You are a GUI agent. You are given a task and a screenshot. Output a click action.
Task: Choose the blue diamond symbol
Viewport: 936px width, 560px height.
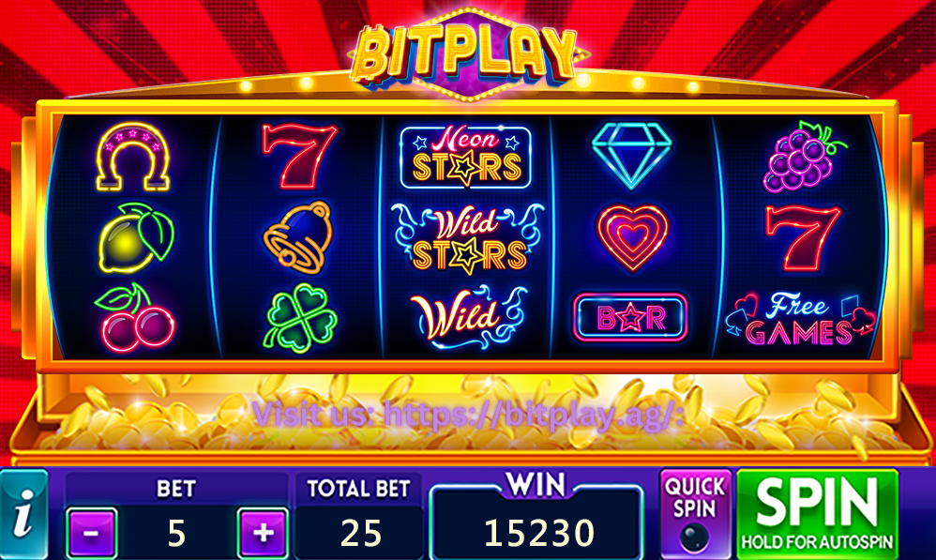[631, 155]
